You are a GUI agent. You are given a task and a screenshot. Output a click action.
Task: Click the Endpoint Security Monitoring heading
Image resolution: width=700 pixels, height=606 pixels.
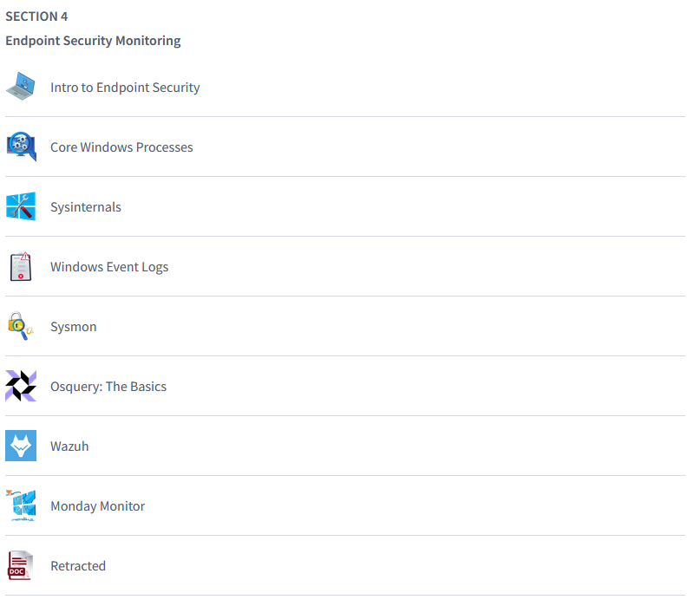[93, 41]
